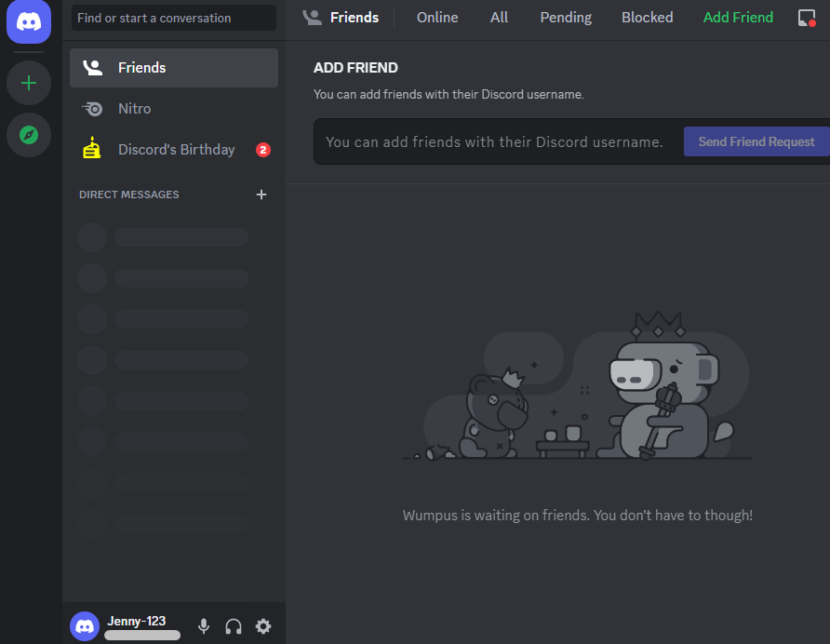Click the Discord's Birthday cake icon
Image resolution: width=830 pixels, height=644 pixels.
point(91,148)
